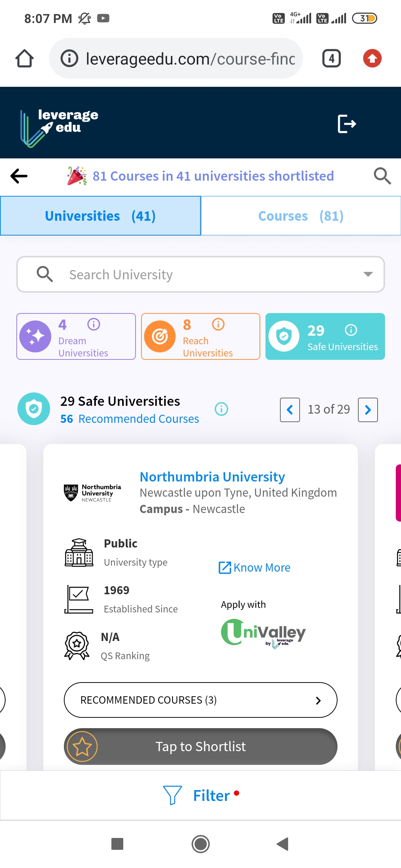This screenshot has height=868, width=401.
Task: Select the Dream Universities filter card
Action: coord(76,336)
